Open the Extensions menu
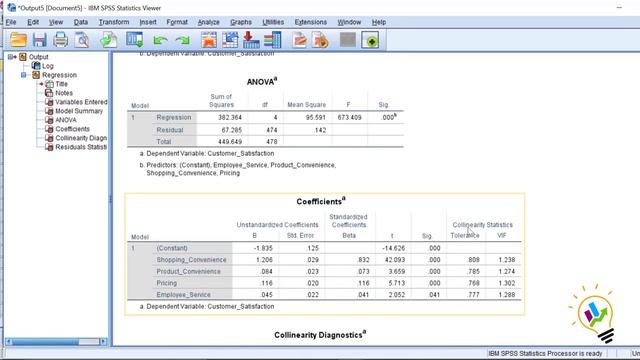This screenshot has height=360, width=640. 311,22
